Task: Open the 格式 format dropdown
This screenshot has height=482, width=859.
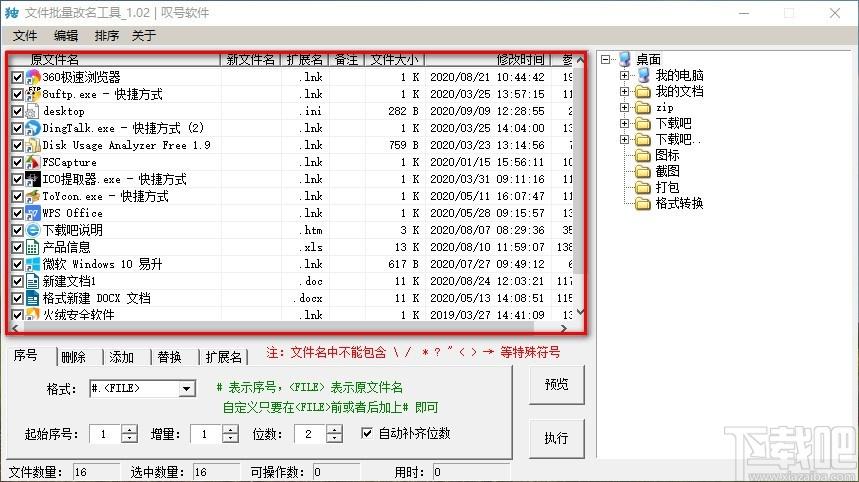Action: tap(187, 388)
